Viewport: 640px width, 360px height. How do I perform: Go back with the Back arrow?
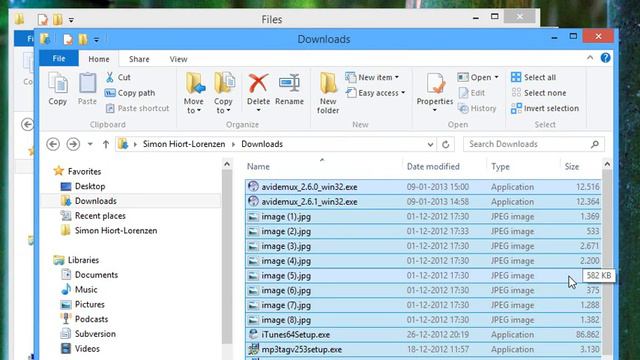53,144
